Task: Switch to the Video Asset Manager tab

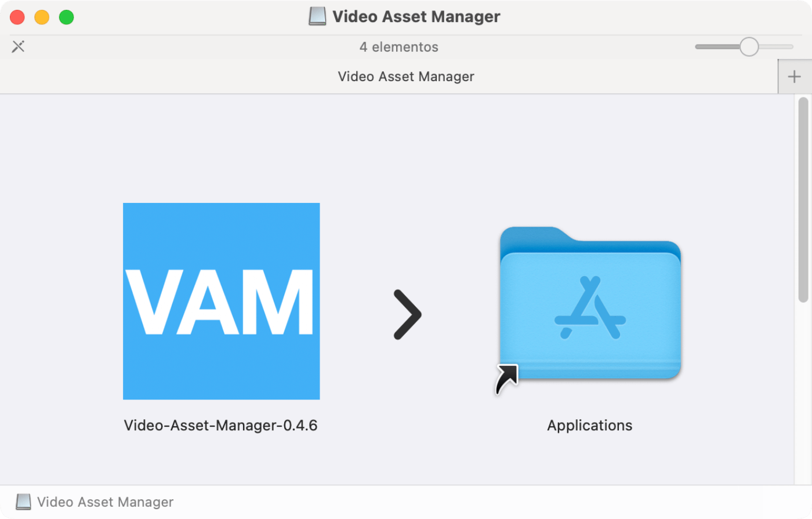Action: (406, 76)
